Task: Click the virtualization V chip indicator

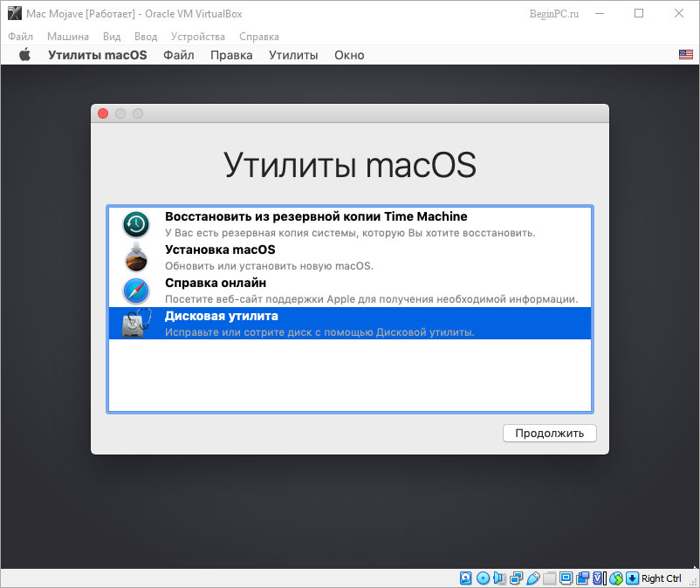Action: pos(598,578)
